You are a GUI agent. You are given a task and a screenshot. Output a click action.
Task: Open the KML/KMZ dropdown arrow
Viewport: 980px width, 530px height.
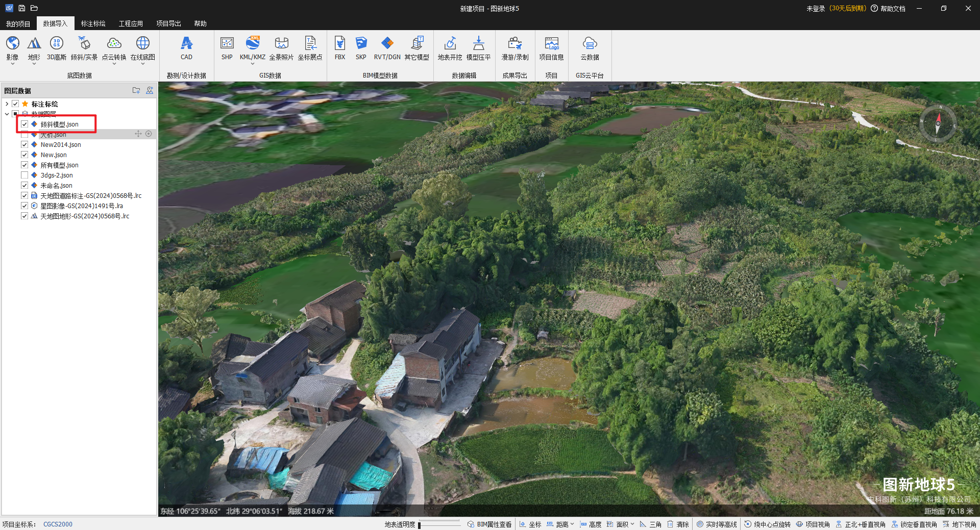pyautogui.click(x=253, y=64)
